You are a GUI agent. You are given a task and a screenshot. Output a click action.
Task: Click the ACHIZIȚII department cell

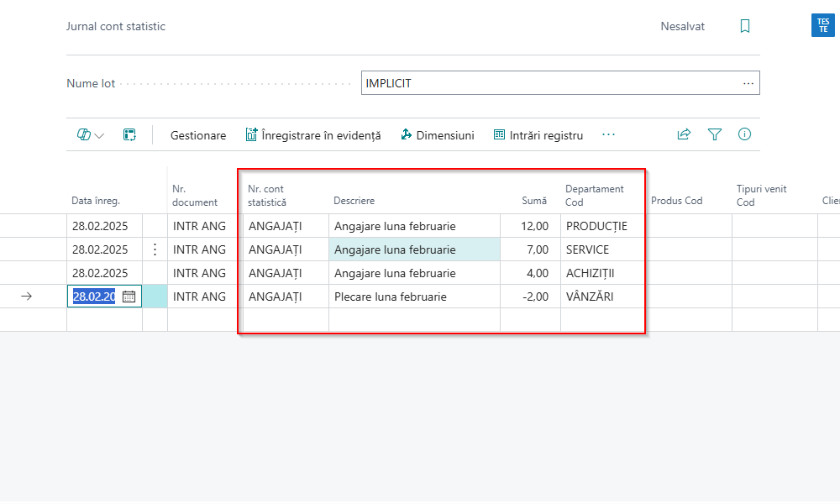[x=603, y=273]
